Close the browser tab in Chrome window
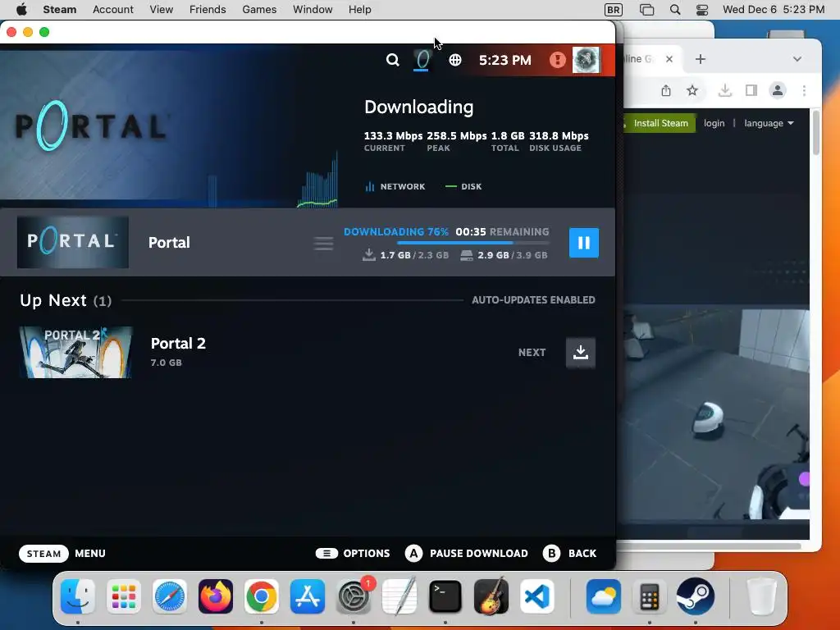Screen dimensions: 840x630 pyautogui.click(x=669, y=59)
